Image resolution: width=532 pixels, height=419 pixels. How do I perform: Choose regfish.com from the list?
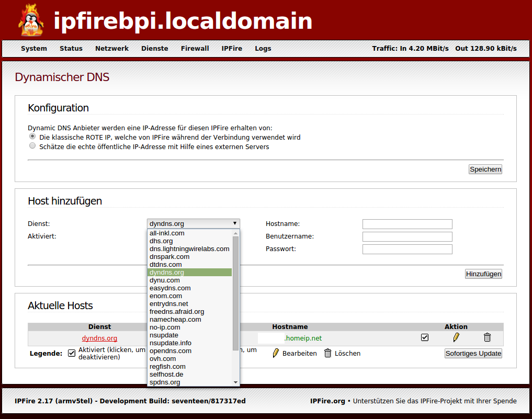point(190,366)
